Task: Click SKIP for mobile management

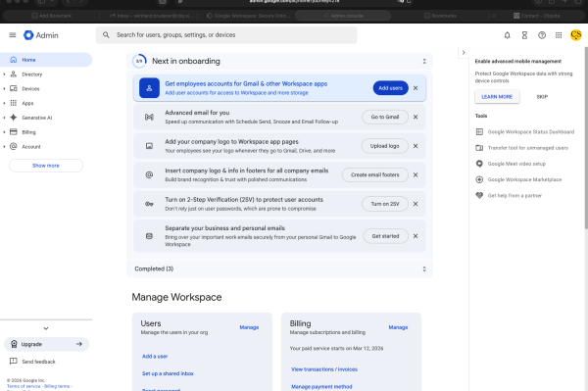Action: click(542, 97)
